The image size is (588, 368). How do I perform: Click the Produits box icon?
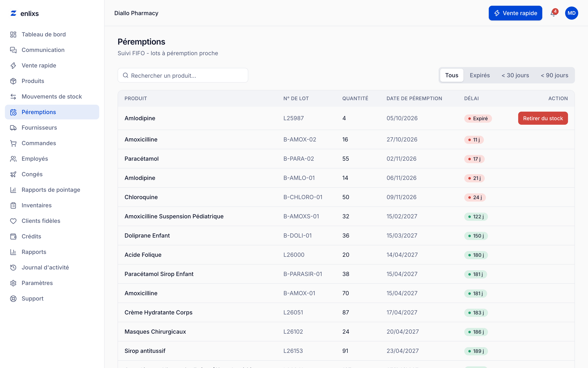click(13, 81)
